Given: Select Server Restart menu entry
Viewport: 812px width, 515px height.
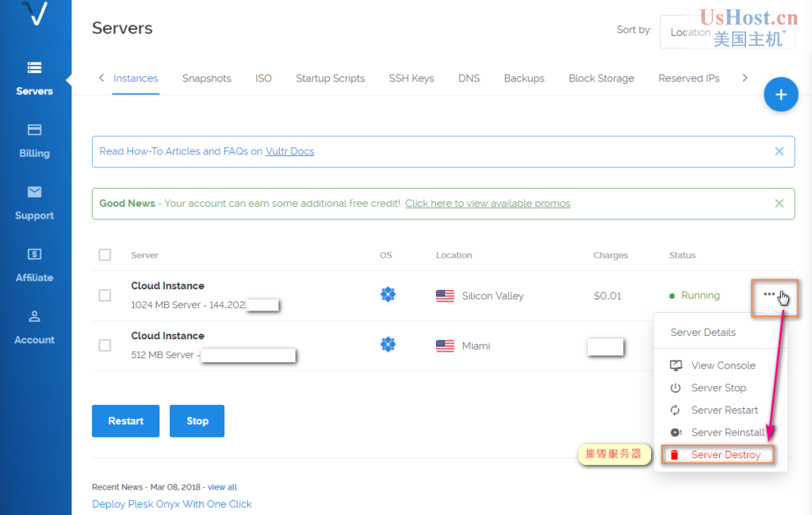Looking at the screenshot, I should pos(725,410).
